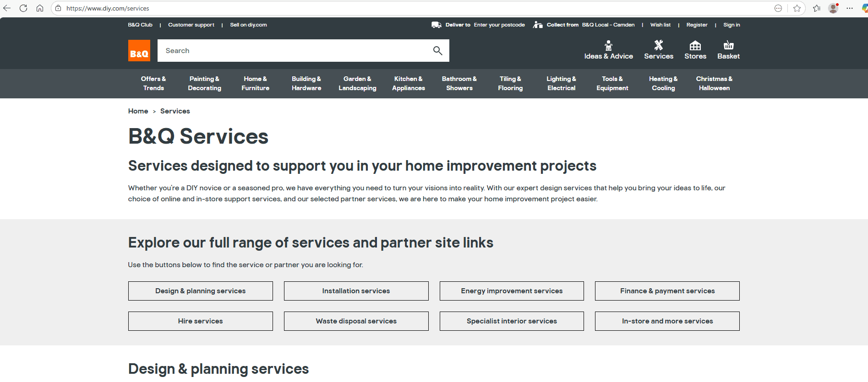868x382 pixels.
Task: Click Enter your postcode link
Action: [499, 25]
